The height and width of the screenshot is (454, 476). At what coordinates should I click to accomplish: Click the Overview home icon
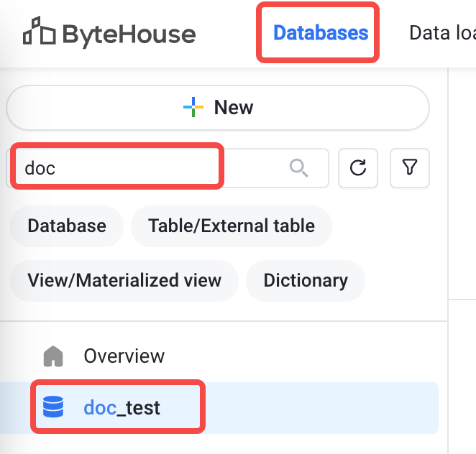pos(53,356)
